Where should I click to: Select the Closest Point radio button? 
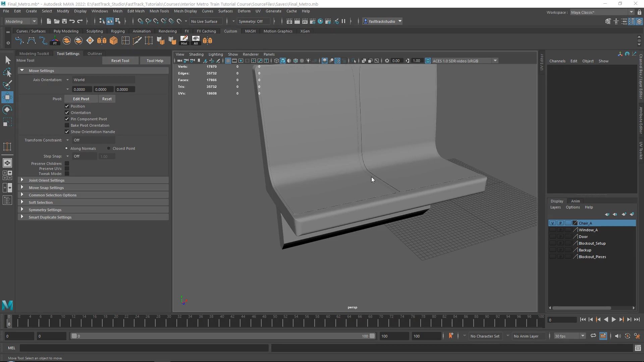pos(109,148)
